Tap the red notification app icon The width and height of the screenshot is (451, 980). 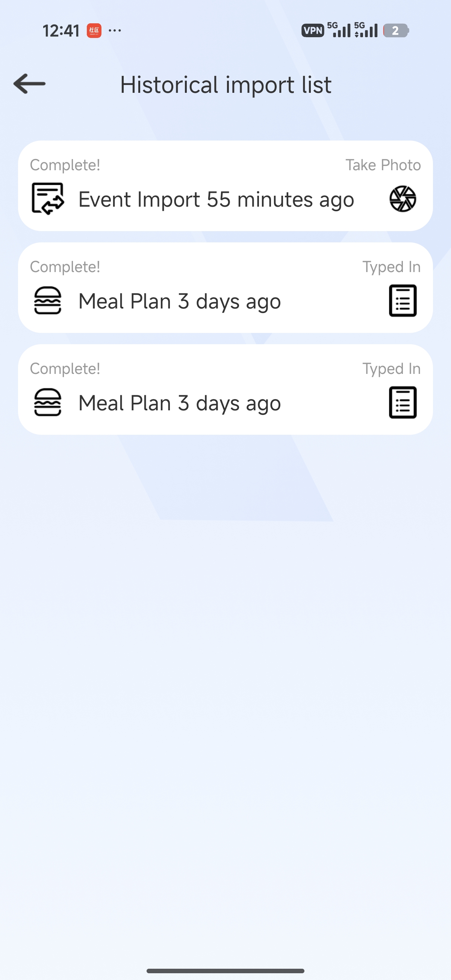[x=94, y=30]
